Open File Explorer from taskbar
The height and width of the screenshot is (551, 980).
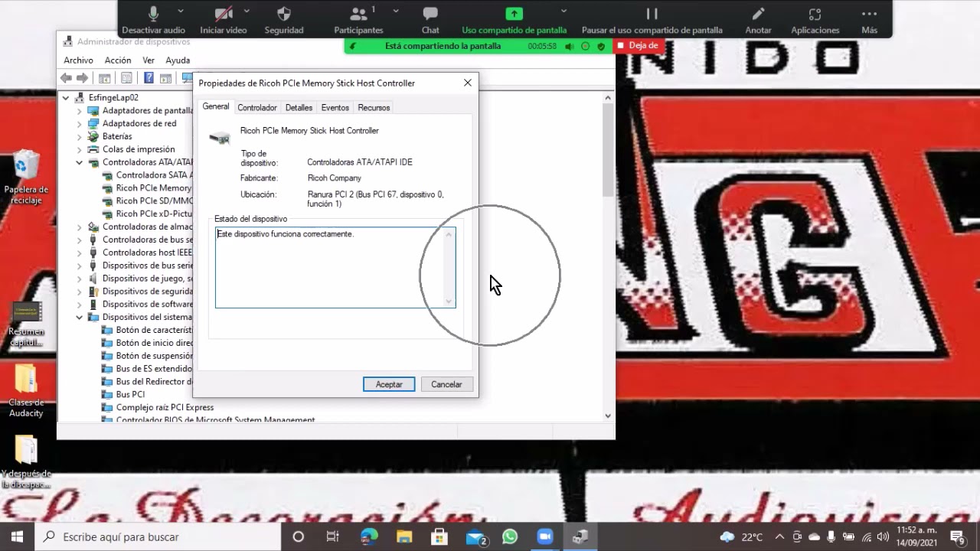tap(403, 536)
